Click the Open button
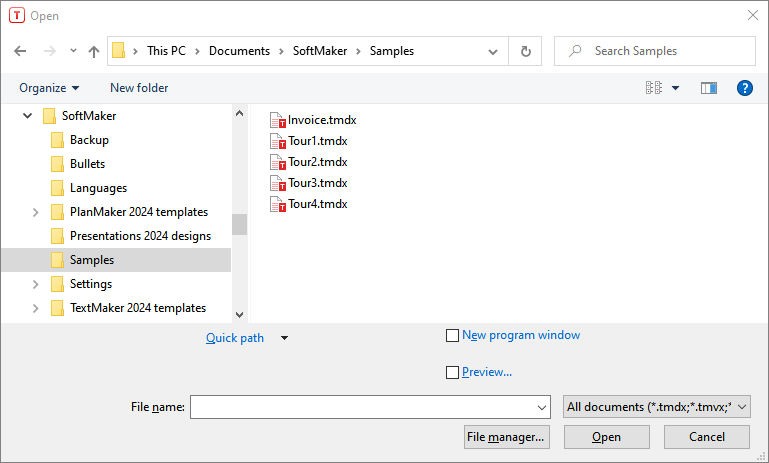This screenshot has height=463, width=769. 607,437
